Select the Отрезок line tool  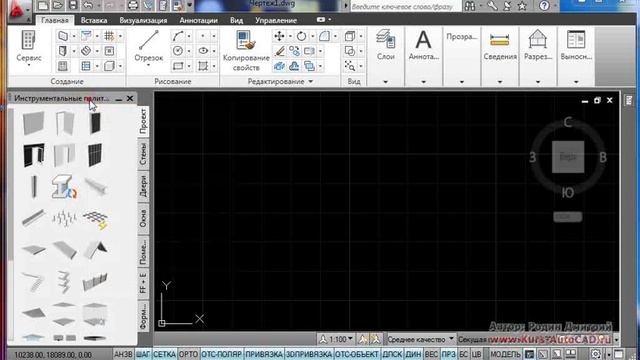pyautogui.click(x=149, y=48)
